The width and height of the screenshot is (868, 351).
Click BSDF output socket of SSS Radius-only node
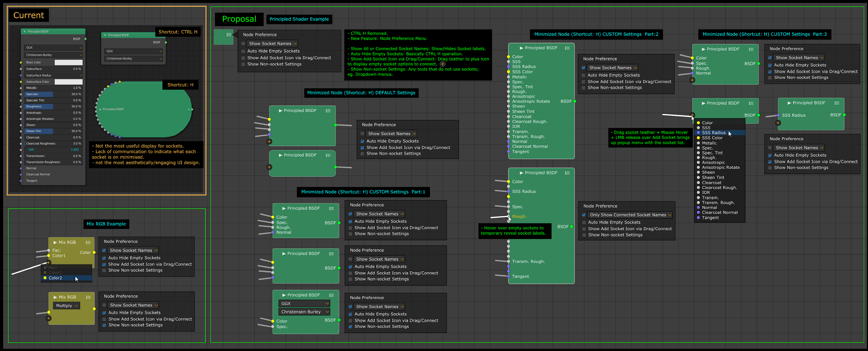[x=844, y=115]
